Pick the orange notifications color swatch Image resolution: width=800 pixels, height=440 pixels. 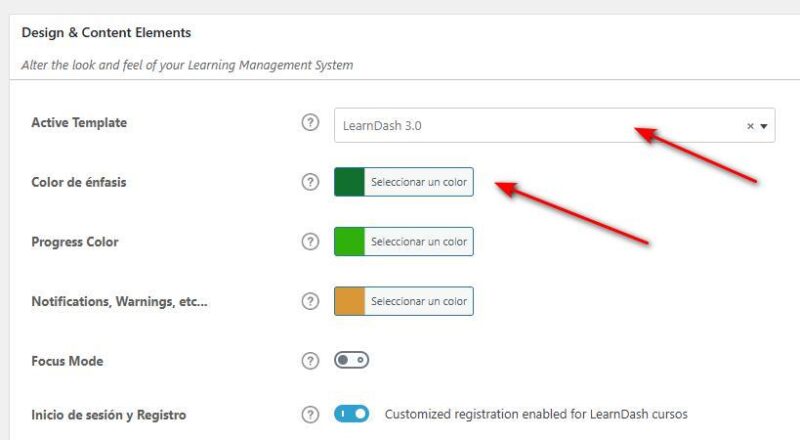[349, 301]
